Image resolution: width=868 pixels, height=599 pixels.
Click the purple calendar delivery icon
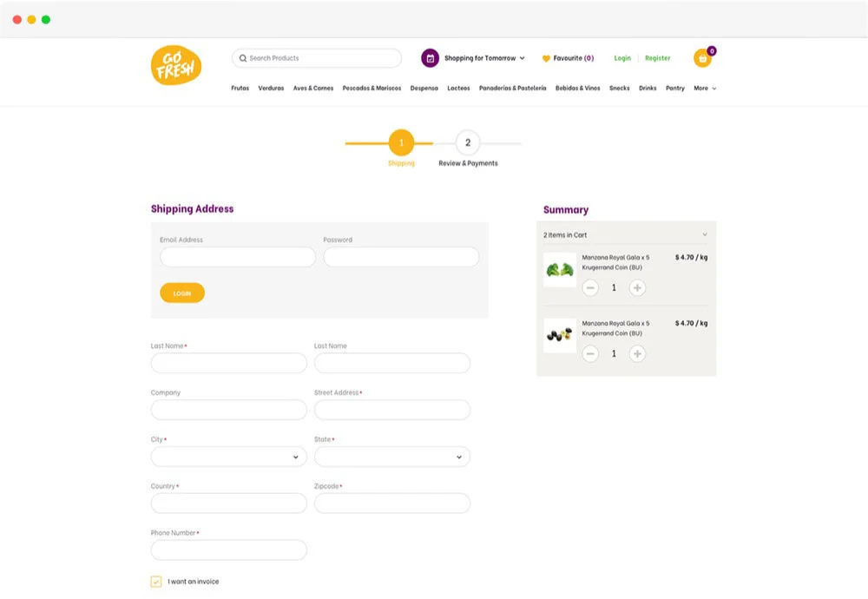tap(428, 58)
